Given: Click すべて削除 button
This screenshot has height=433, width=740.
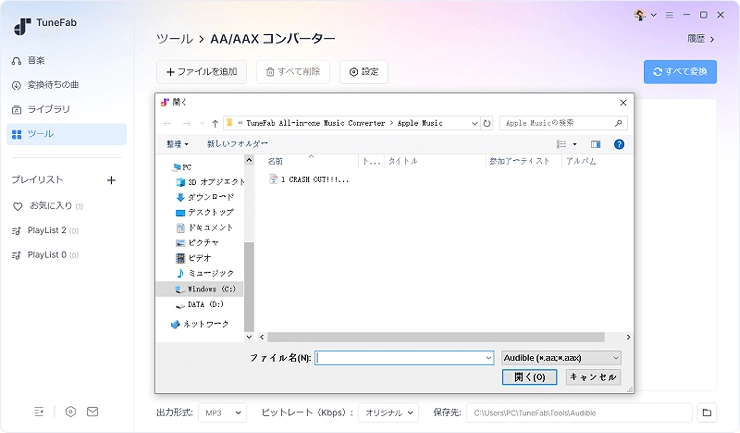Looking at the screenshot, I should [293, 72].
